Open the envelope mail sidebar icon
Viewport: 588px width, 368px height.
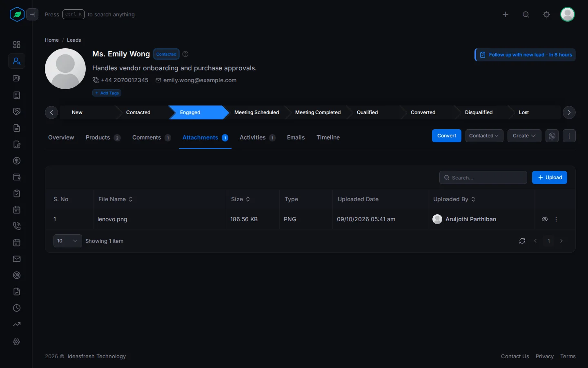[17, 259]
